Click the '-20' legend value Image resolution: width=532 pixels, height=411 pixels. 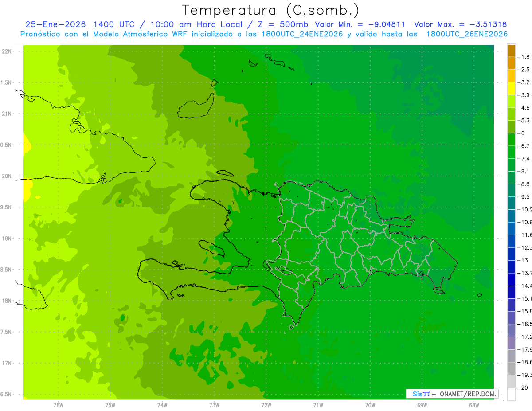522,388
